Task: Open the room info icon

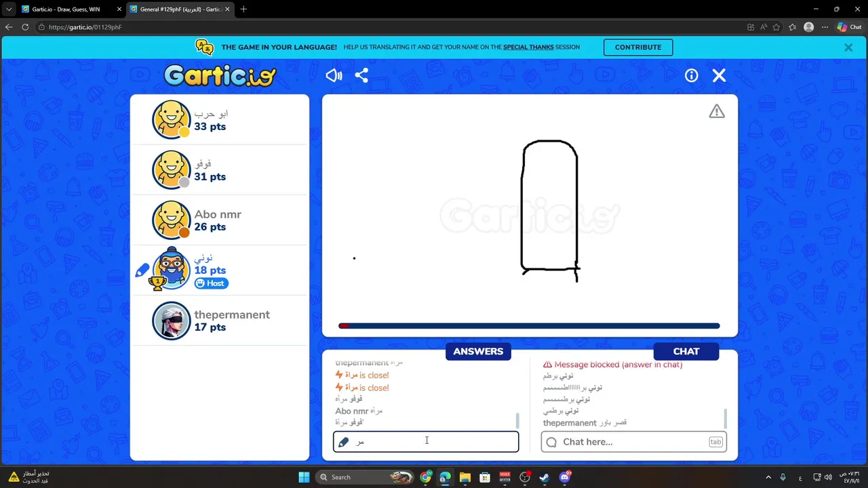Action: point(691,76)
